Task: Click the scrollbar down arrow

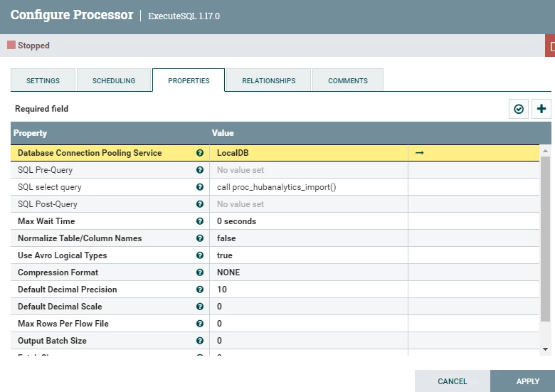Action: pos(546,349)
